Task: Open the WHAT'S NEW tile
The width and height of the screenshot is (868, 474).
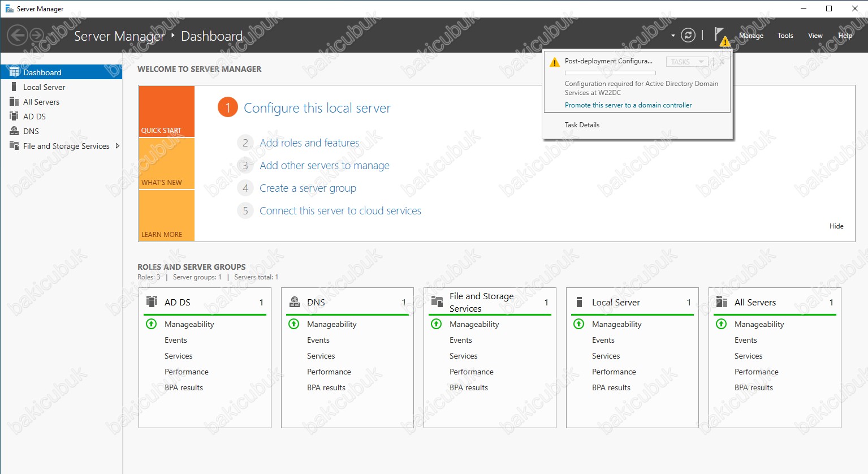Action: tap(166, 163)
